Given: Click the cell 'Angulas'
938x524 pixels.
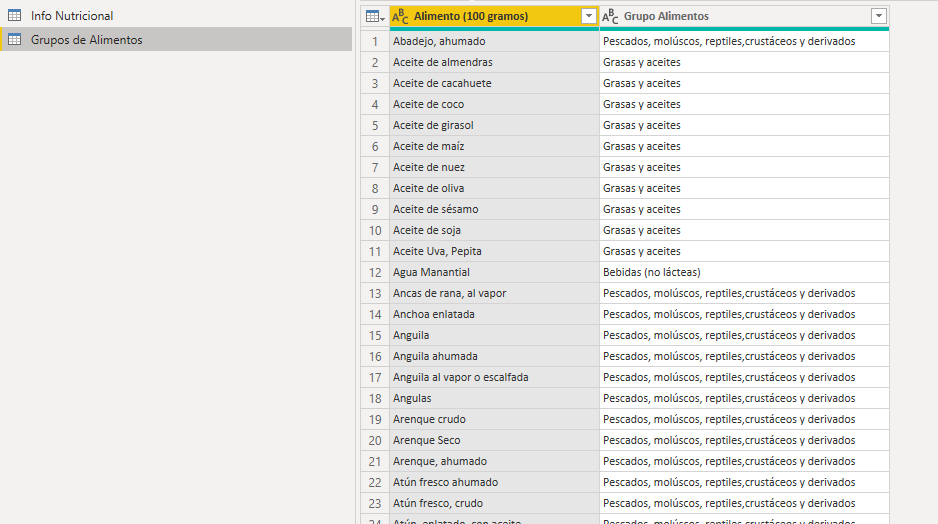Looking at the screenshot, I should 494,398.
